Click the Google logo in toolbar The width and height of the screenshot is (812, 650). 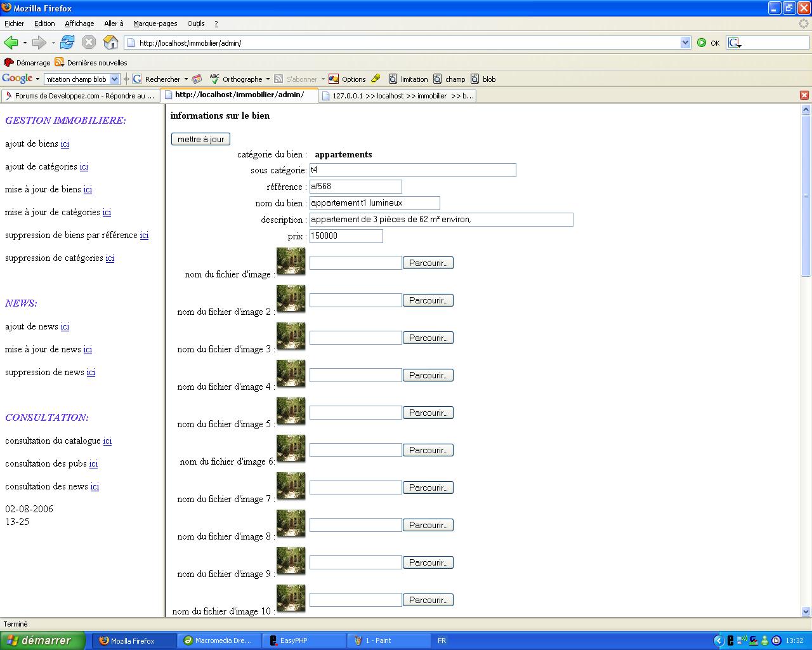click(x=17, y=79)
